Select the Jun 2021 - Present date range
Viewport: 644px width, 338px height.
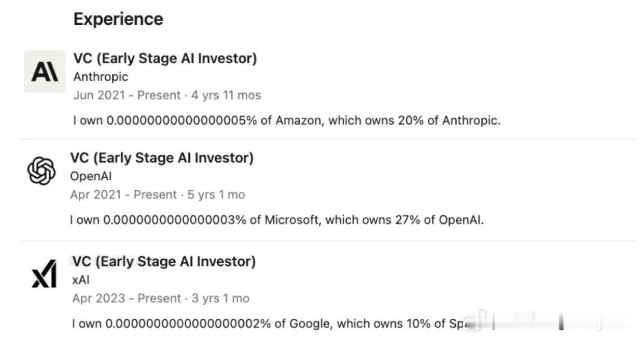pos(127,95)
